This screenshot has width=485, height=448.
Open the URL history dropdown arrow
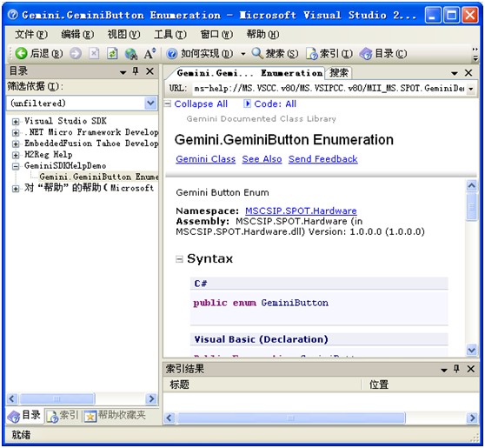(x=471, y=89)
